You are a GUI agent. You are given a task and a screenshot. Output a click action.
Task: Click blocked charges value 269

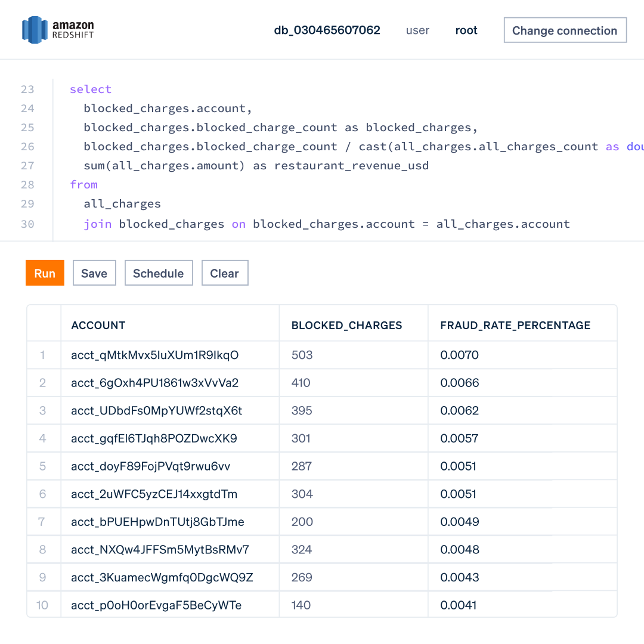pyautogui.click(x=302, y=577)
